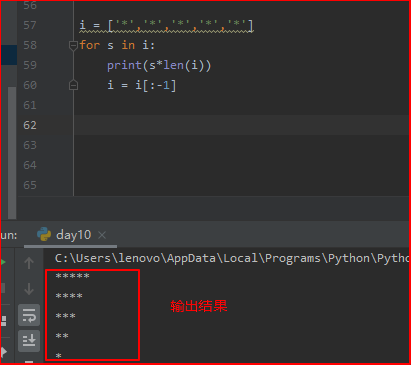Toggle soft-wrap in run console

(x=29, y=315)
